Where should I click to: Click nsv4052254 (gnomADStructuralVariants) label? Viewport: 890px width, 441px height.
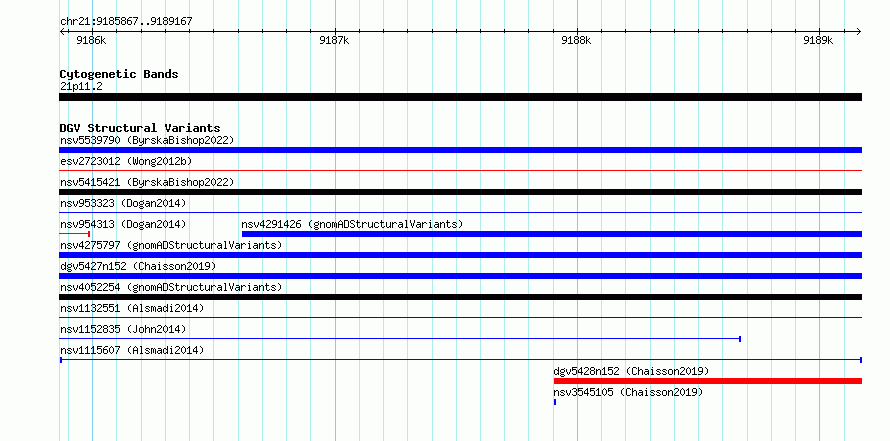click(x=171, y=287)
